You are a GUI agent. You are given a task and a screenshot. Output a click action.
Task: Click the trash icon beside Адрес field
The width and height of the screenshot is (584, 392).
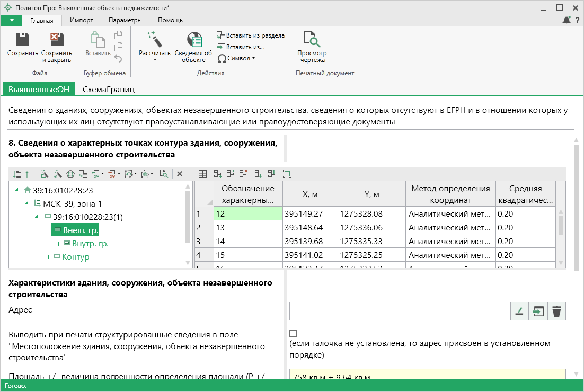coord(556,311)
